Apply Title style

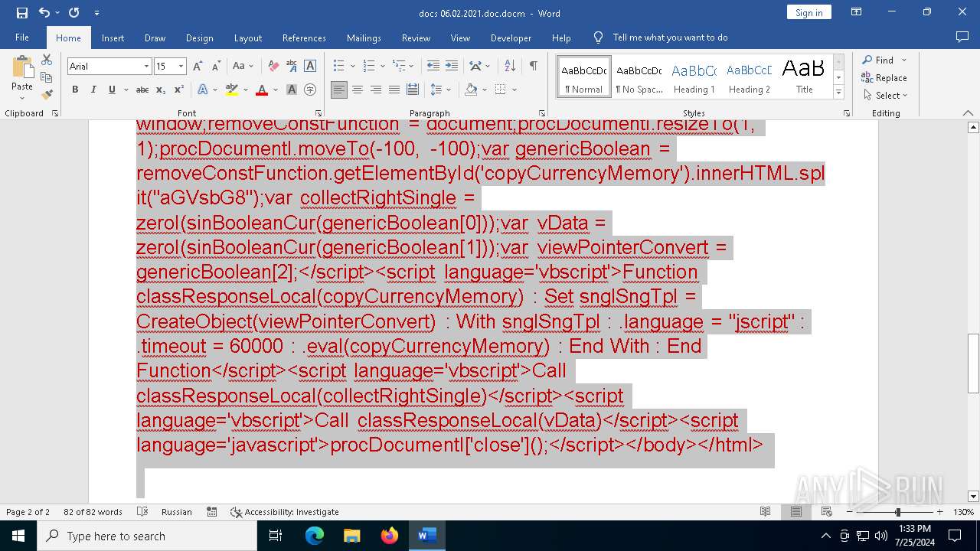pyautogui.click(x=804, y=77)
